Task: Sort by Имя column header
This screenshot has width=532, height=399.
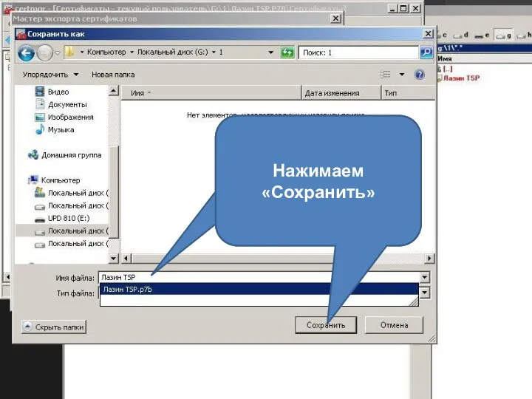Action: pos(211,93)
